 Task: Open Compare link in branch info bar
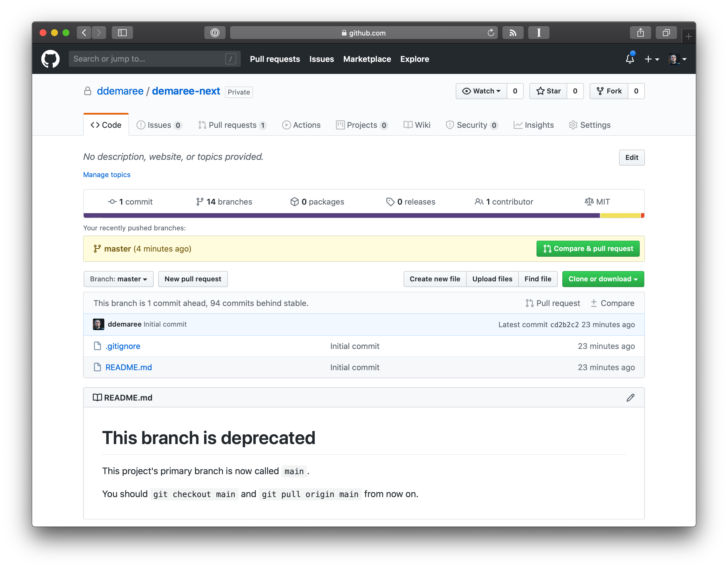coord(612,303)
